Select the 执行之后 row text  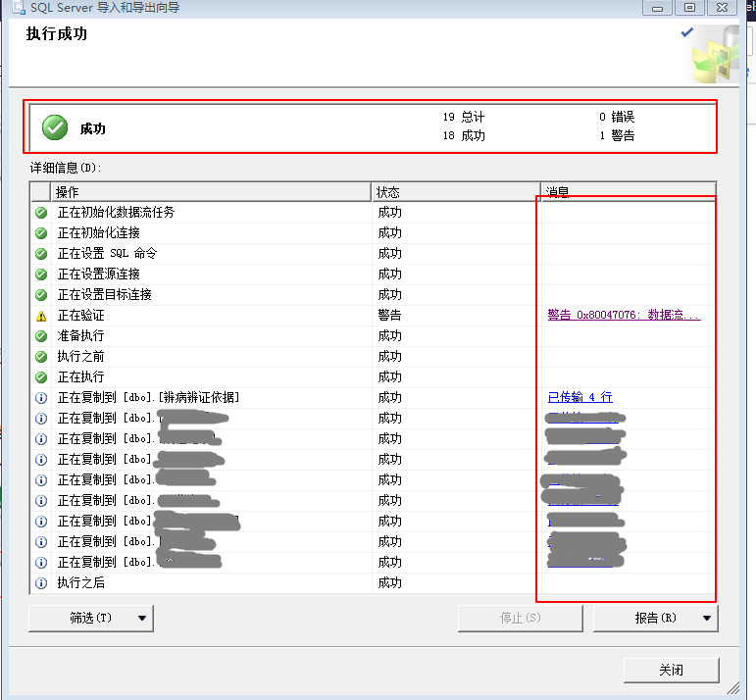pos(81,583)
